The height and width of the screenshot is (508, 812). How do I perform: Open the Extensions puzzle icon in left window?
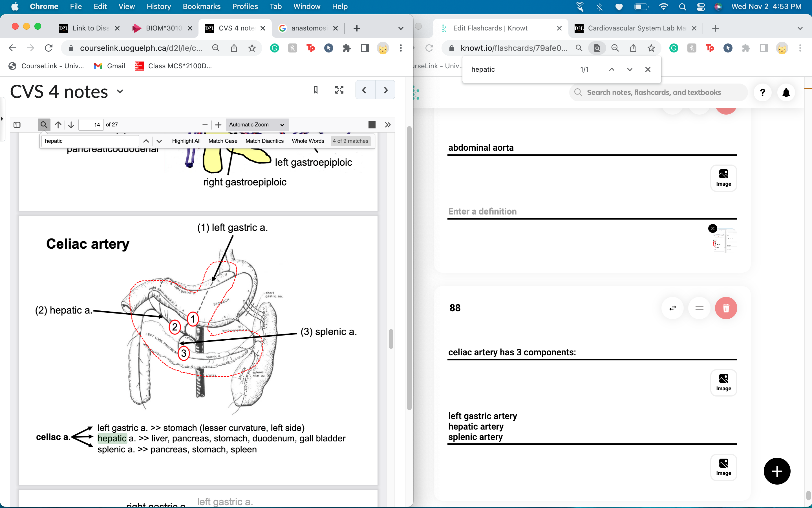[x=347, y=48]
